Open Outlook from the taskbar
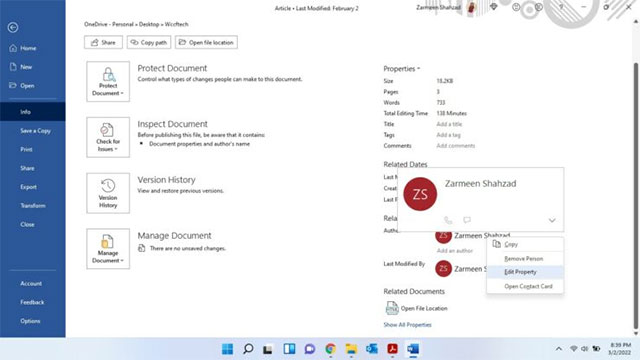The height and width of the screenshot is (360, 640). 372,349
